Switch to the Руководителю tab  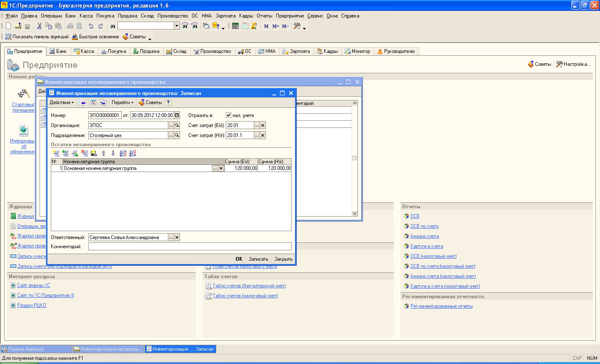coord(396,51)
